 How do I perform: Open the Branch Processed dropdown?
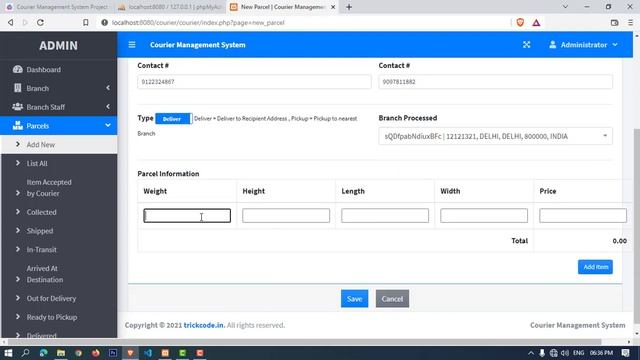point(495,136)
